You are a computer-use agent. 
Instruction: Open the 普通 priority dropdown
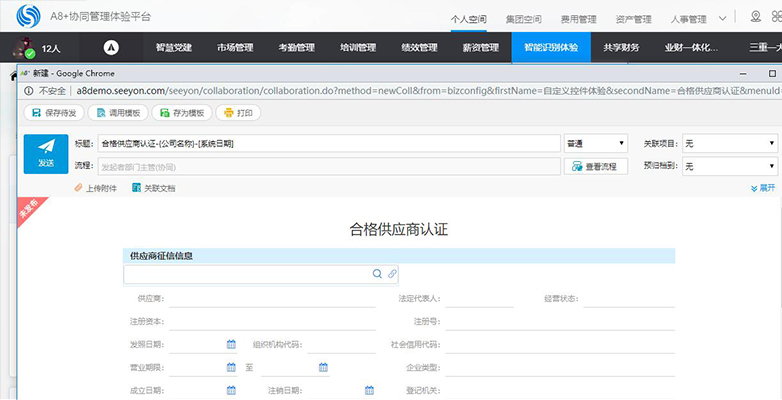tap(595, 144)
